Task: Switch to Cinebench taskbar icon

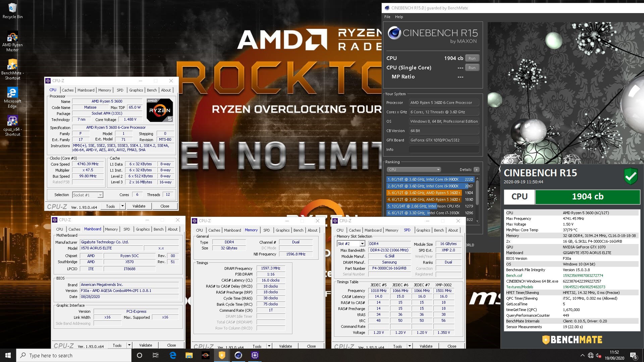Action: tap(238, 355)
